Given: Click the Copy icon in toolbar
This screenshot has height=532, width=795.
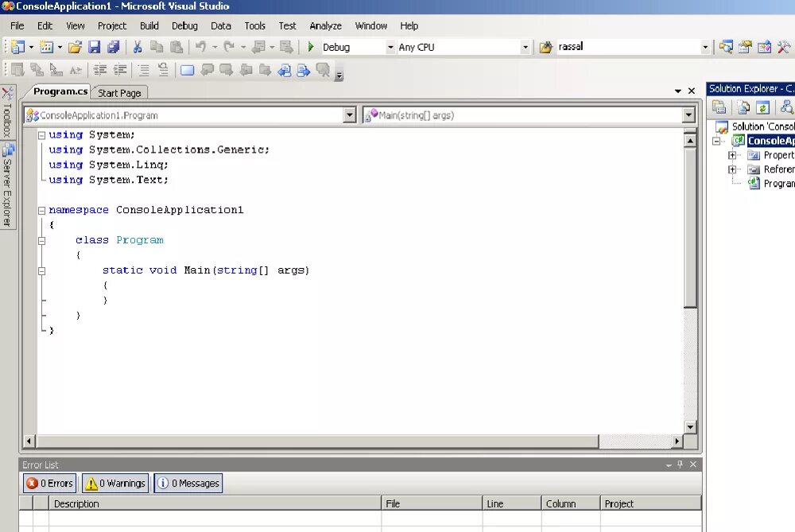Looking at the screenshot, I should pos(157,47).
